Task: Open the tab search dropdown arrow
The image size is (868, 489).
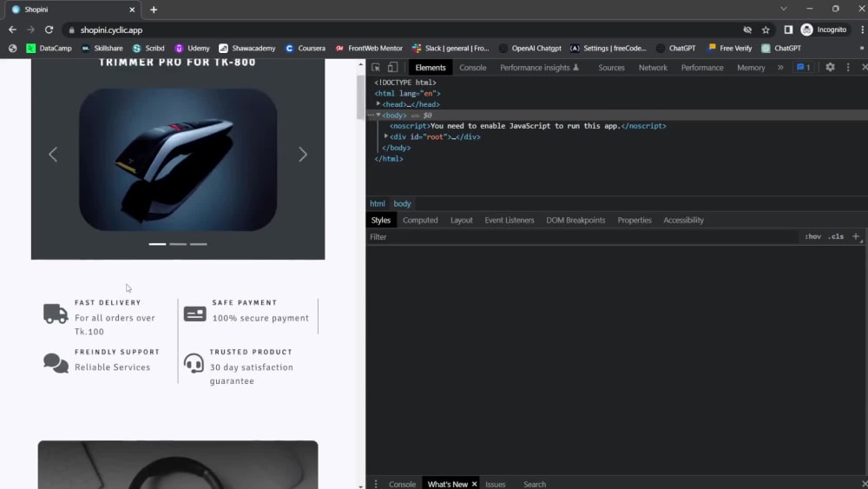Action: point(783,9)
